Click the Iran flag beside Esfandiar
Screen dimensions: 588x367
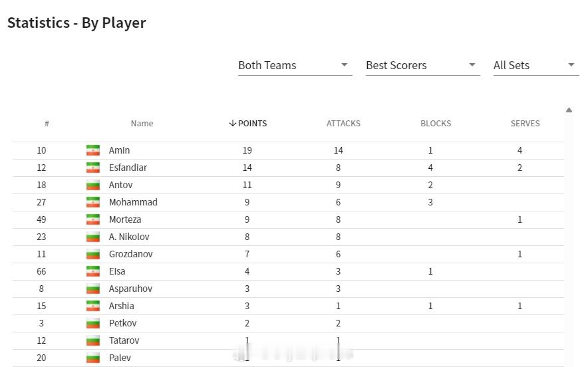pyautogui.click(x=93, y=168)
